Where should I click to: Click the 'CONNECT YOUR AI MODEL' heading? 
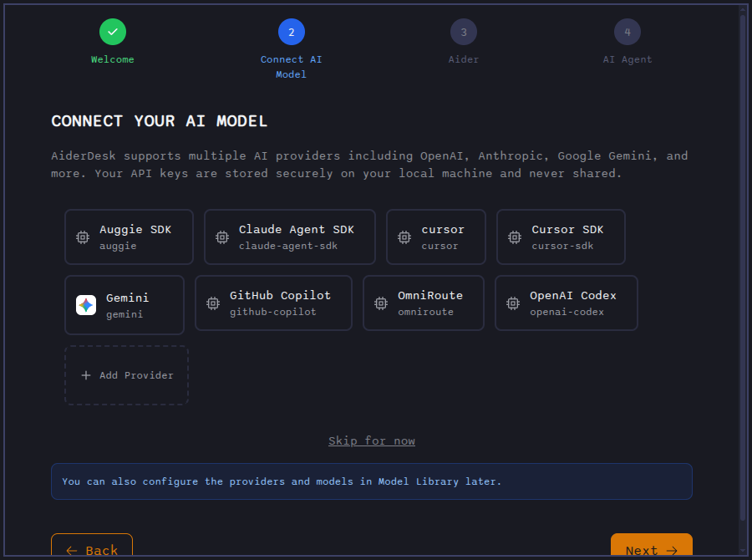pos(160,121)
